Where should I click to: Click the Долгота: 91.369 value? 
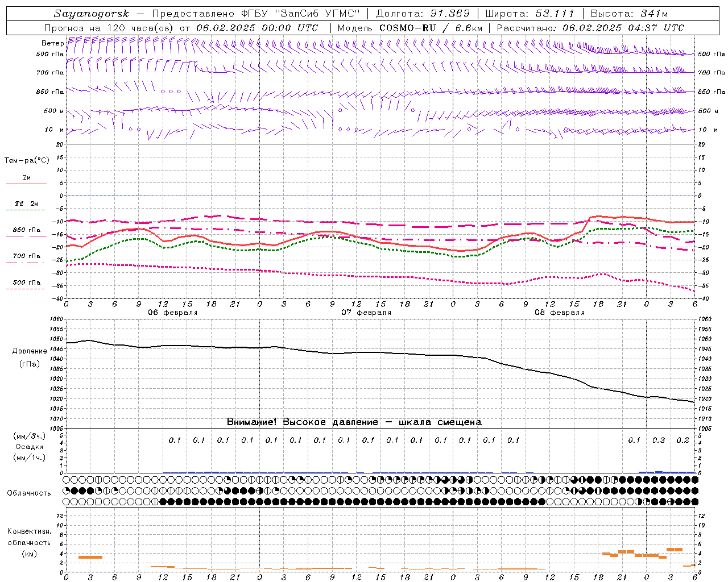[x=423, y=14]
